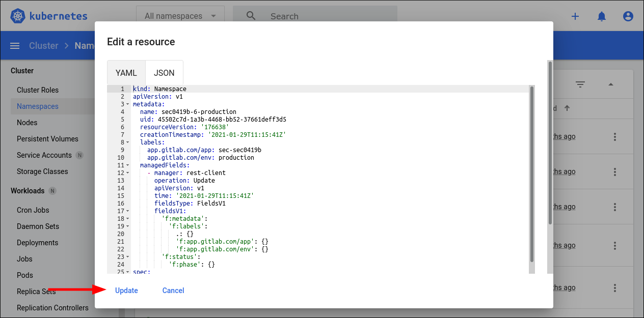The width and height of the screenshot is (644, 318).
Task: Click the plus create resource icon
Action: [x=575, y=16]
